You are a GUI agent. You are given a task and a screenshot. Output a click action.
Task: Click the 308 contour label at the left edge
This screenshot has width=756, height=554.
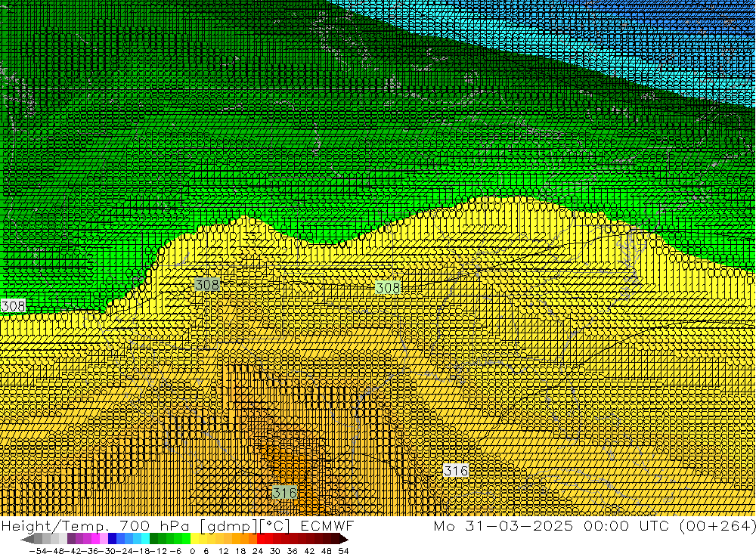coord(13,306)
